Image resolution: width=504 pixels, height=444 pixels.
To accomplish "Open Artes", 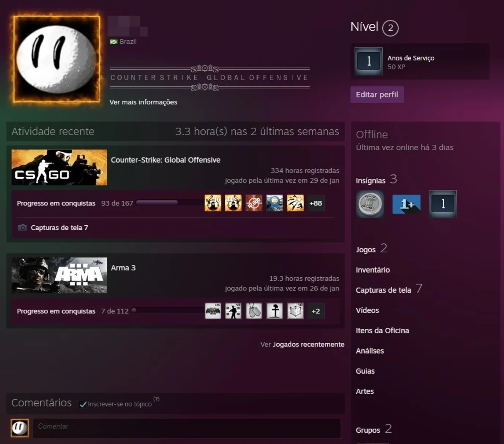I will coord(365,391).
